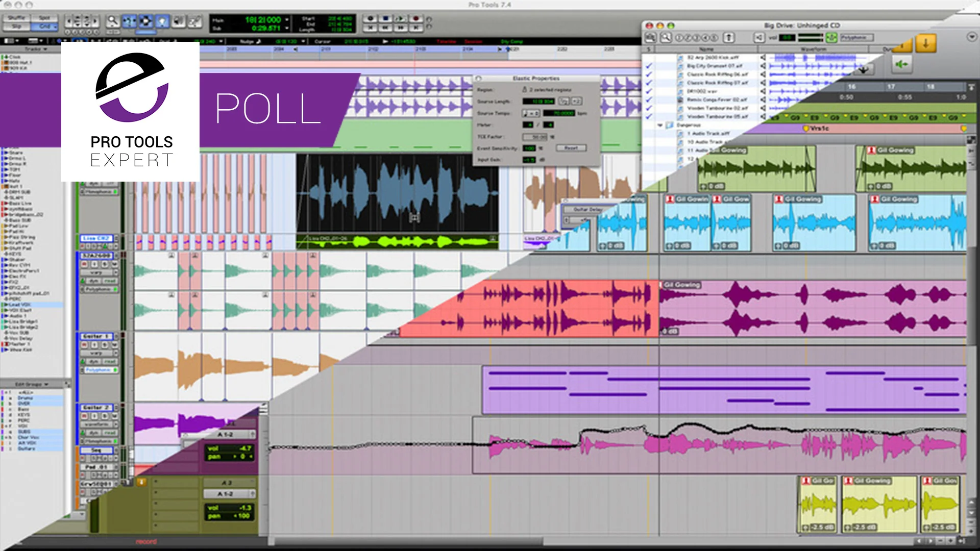
Task: Open the Edit Groups list menu
Action: (x=32, y=384)
